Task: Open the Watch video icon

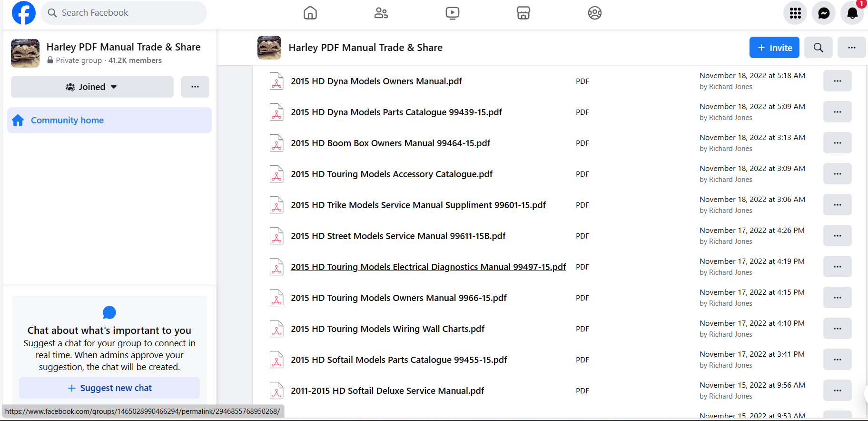Action: pyautogui.click(x=452, y=13)
